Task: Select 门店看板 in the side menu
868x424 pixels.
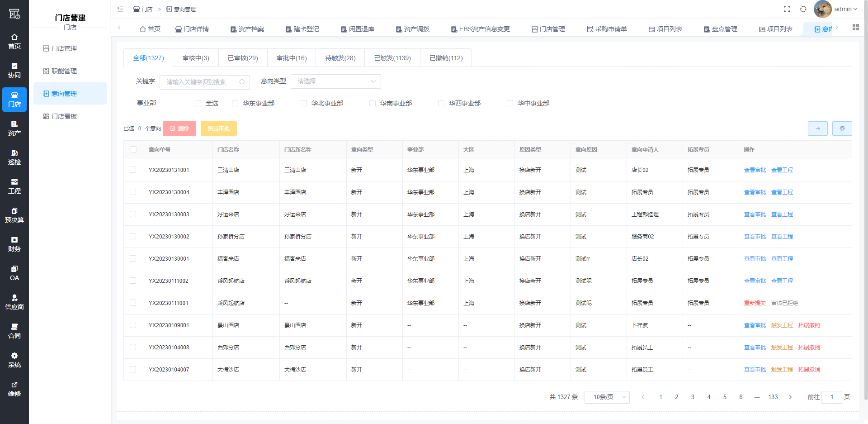Action: pos(64,116)
